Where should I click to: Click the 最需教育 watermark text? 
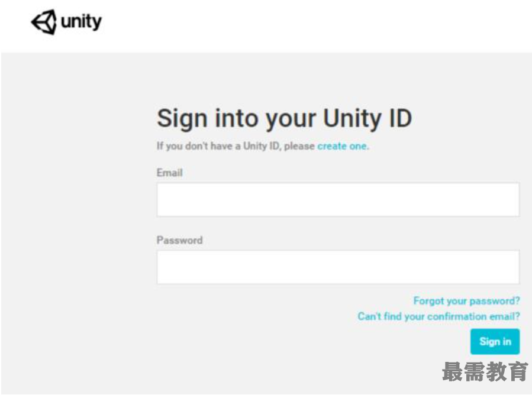point(485,371)
